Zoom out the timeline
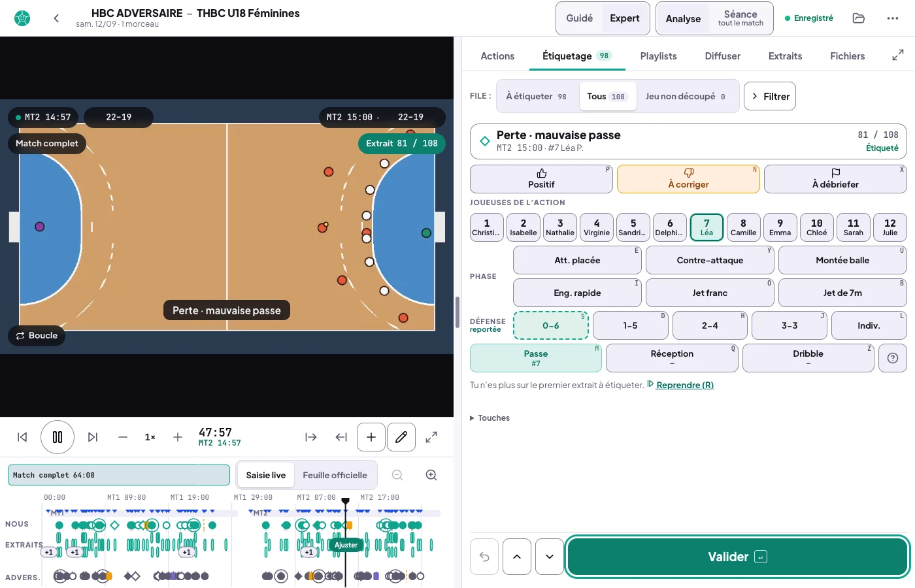 pyautogui.click(x=397, y=475)
